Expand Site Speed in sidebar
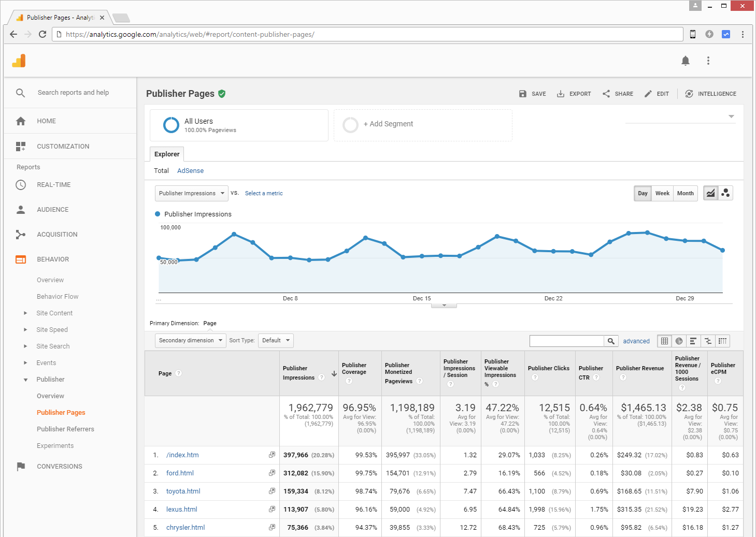The width and height of the screenshot is (756, 537). tap(25, 329)
